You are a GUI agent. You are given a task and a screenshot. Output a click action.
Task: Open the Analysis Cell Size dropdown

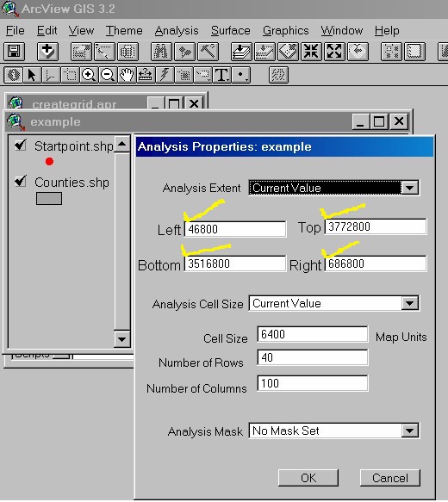tap(409, 303)
